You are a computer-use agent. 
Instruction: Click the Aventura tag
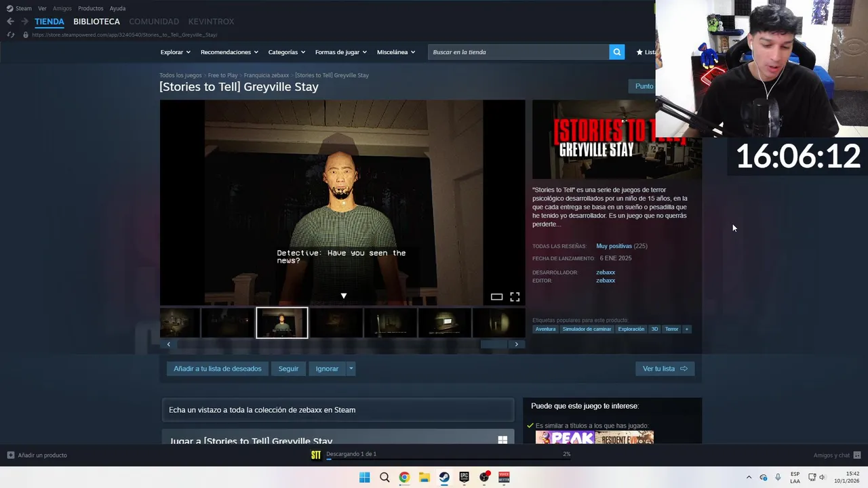coord(545,329)
